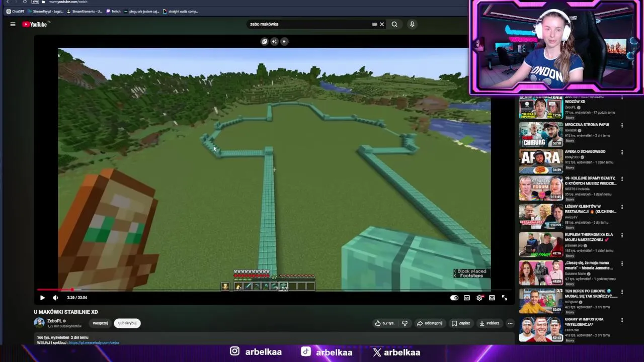The image size is (644, 362).
Task: Open options menu for TEN BEREK PO EUROPIE
Action: [622, 292]
